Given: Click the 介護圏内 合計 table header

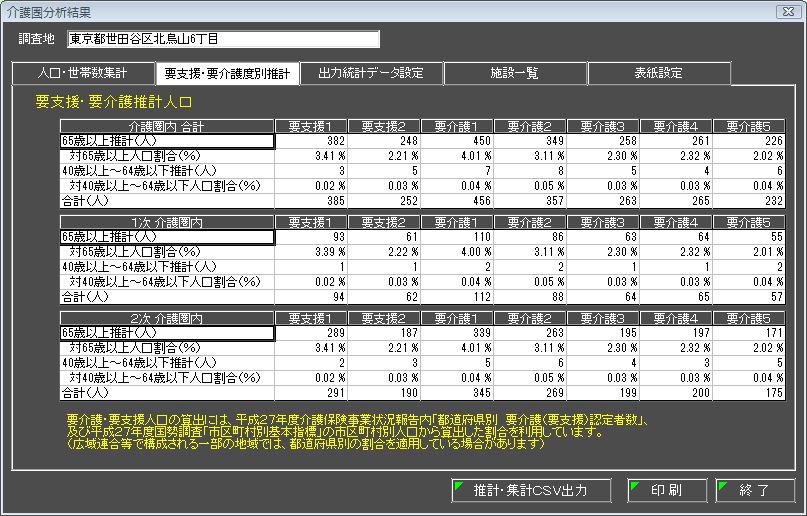Looking at the screenshot, I should (166, 126).
